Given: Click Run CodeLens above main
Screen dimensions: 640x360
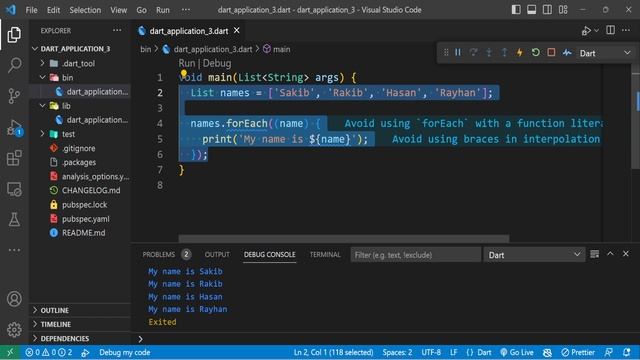Looking at the screenshot, I should tap(187, 63).
